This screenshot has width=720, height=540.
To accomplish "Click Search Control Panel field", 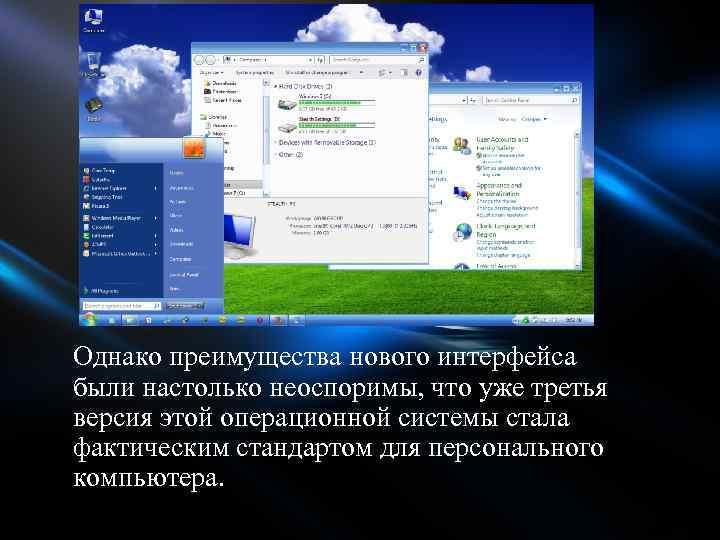I will (531, 100).
